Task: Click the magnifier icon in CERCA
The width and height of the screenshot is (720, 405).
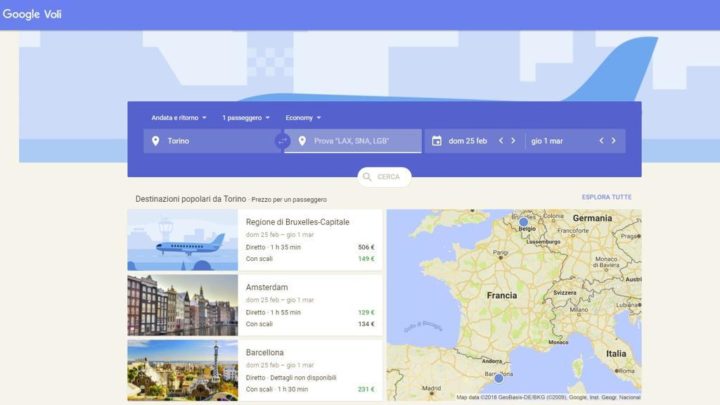Action: (367, 177)
